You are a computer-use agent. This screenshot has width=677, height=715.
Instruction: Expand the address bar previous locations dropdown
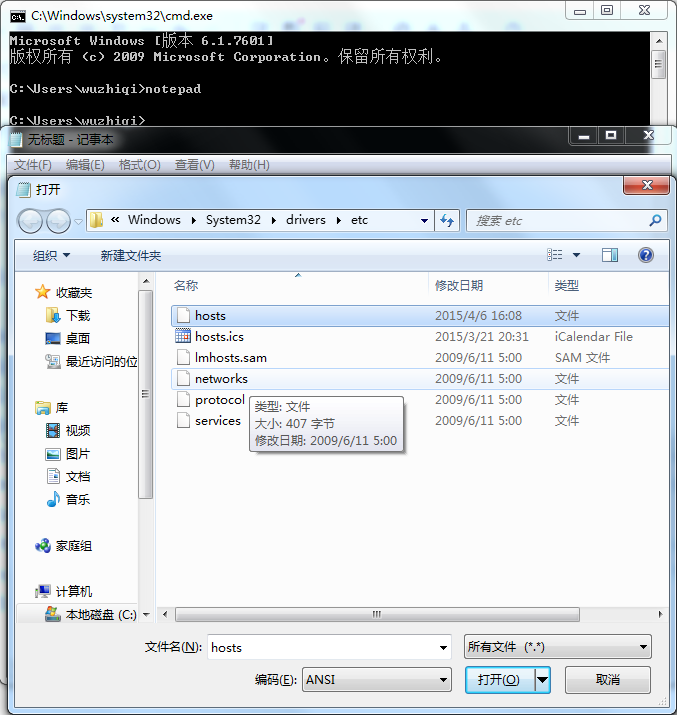[x=424, y=221]
